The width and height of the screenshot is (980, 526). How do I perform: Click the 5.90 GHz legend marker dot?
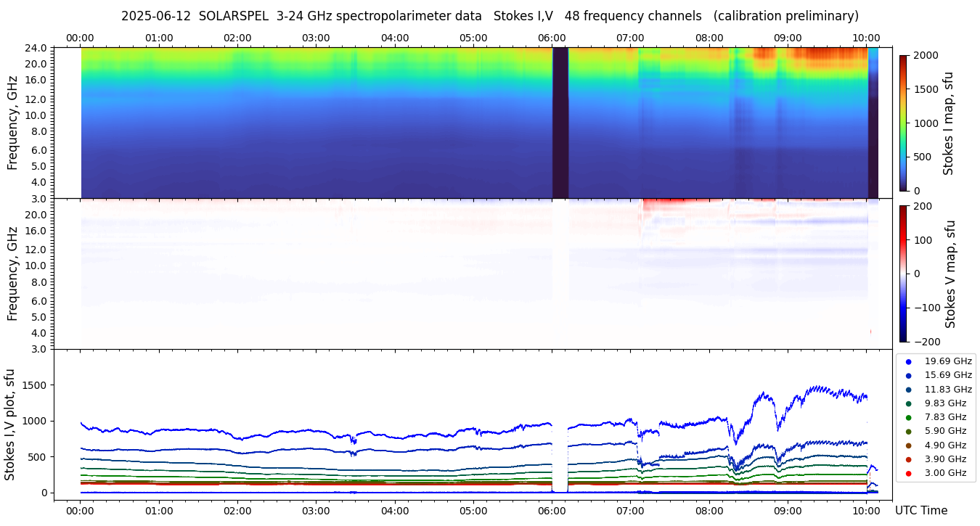point(908,432)
